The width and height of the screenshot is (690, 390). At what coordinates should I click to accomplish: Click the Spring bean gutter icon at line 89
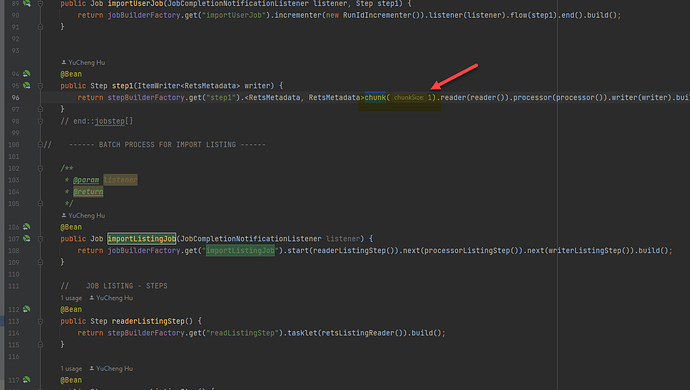[x=27, y=3]
